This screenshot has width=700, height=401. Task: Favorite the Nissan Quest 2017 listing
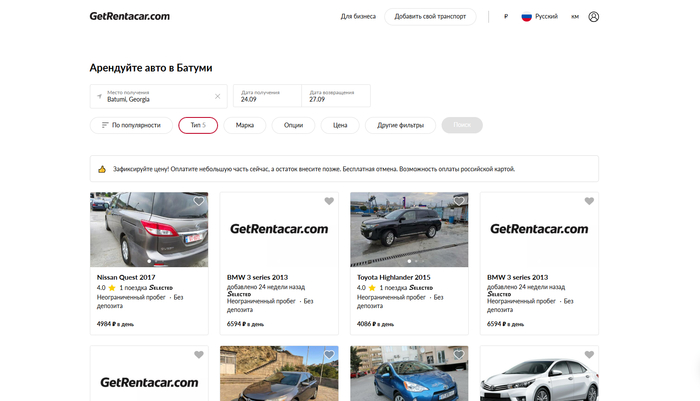click(198, 202)
